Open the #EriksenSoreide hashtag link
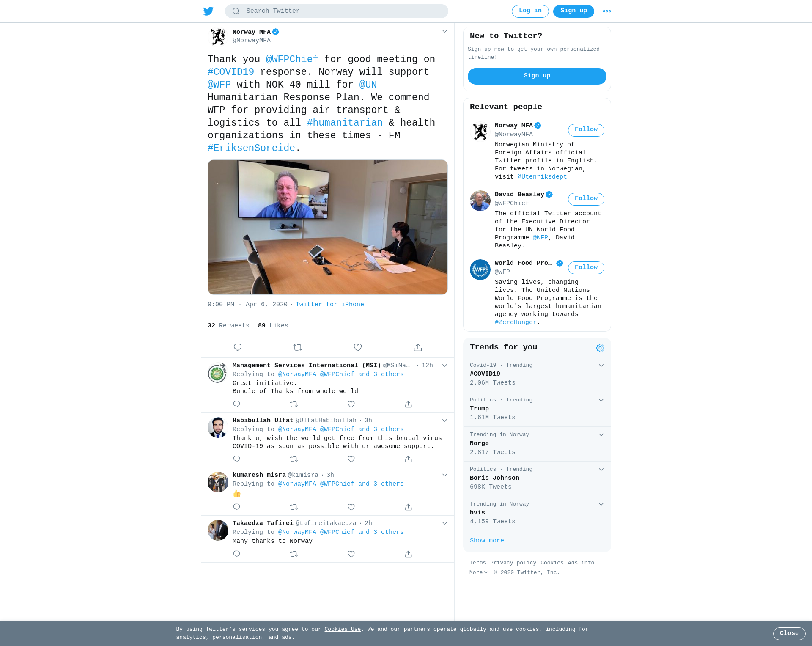 (251, 148)
